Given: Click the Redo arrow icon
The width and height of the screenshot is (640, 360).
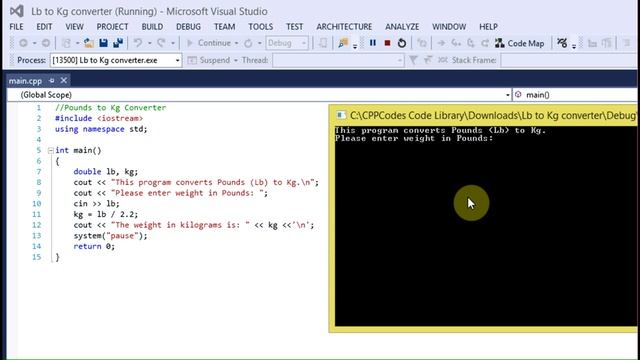Looking at the screenshot, I should pyautogui.click(x=162, y=43).
